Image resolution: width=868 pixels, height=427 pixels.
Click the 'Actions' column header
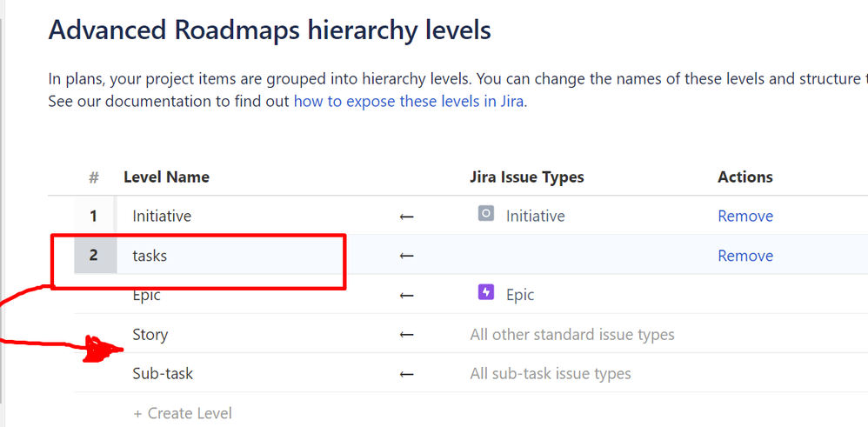click(745, 177)
